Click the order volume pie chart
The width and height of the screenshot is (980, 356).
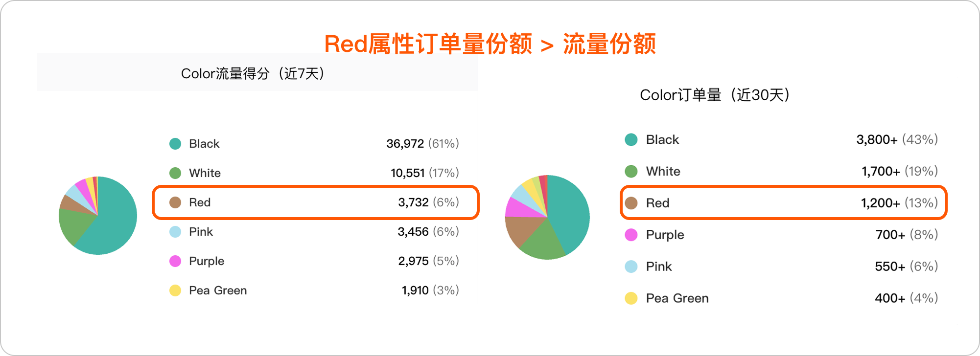tap(547, 217)
